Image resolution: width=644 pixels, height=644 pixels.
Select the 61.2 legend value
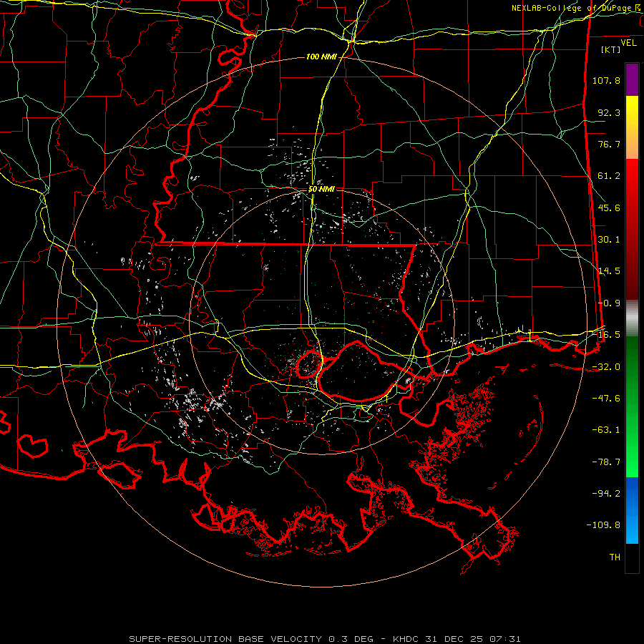[609, 176]
